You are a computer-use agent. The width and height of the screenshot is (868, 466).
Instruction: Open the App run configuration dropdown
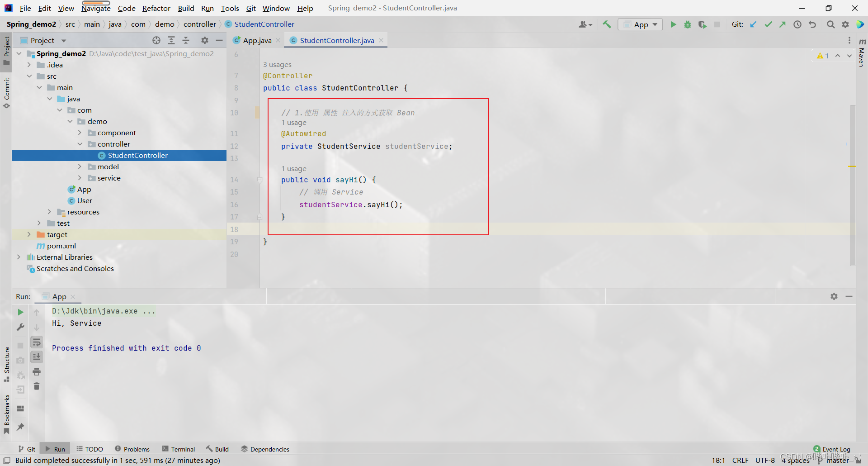pyautogui.click(x=640, y=24)
